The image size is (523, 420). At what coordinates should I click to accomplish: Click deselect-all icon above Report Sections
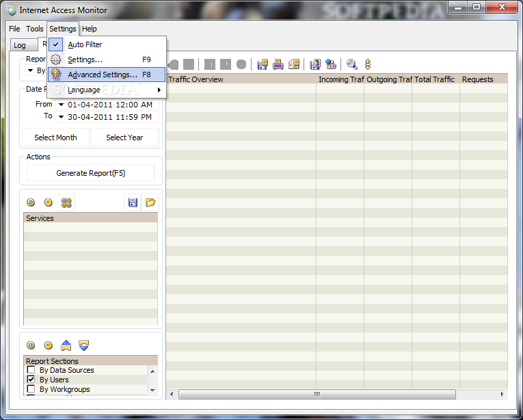(x=48, y=345)
